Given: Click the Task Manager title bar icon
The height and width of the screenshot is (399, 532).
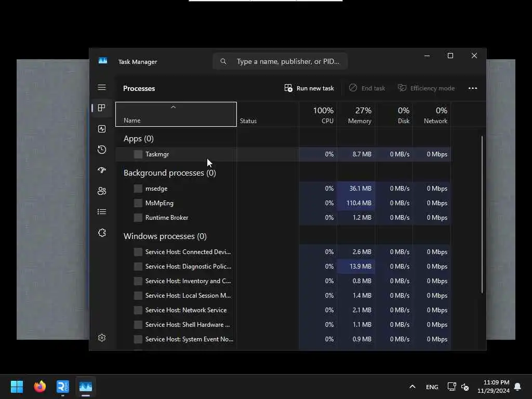Looking at the screenshot, I should 103,61.
